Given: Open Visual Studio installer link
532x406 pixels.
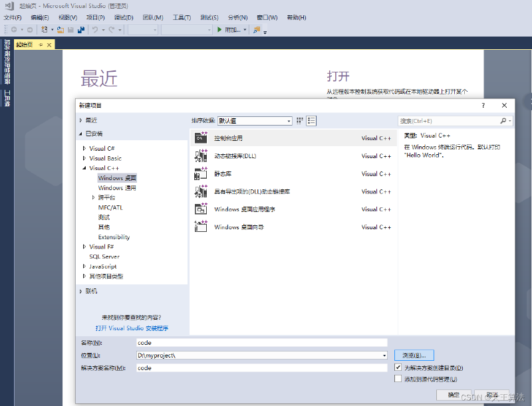Looking at the screenshot, I should pyautogui.click(x=132, y=328).
